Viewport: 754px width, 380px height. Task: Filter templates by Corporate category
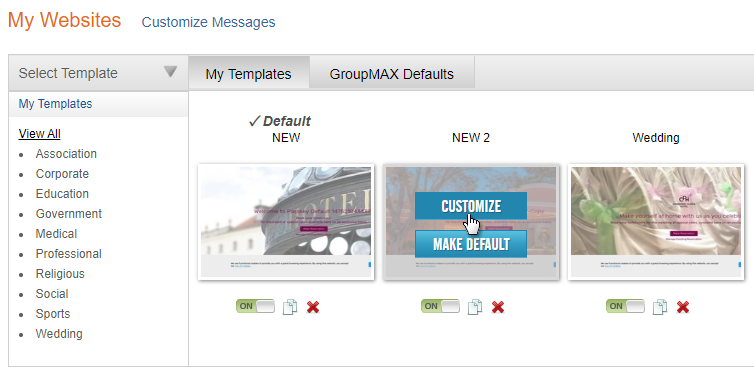click(62, 174)
